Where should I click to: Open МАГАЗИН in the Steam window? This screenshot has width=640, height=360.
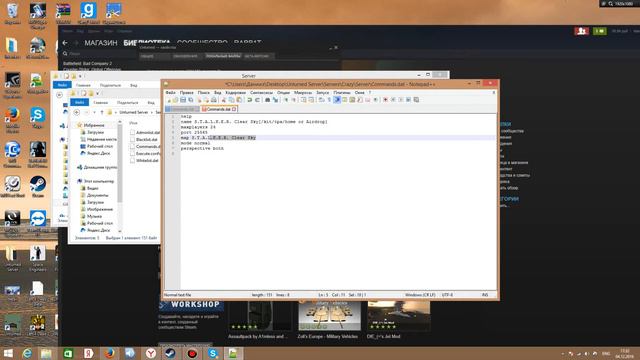coord(101,43)
